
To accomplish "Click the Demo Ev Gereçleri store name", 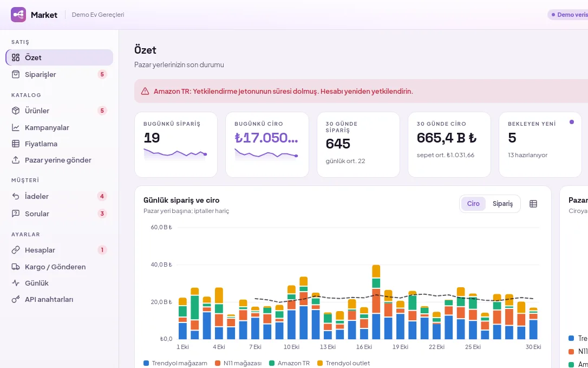I will (x=98, y=15).
